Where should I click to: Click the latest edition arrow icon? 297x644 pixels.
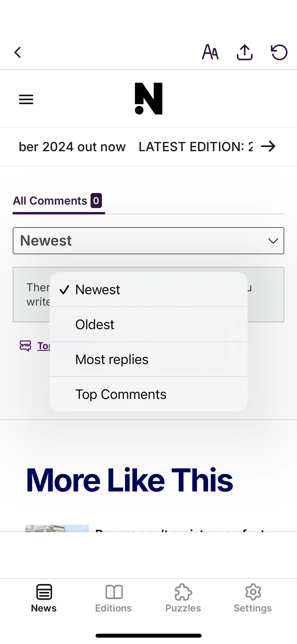(x=268, y=146)
